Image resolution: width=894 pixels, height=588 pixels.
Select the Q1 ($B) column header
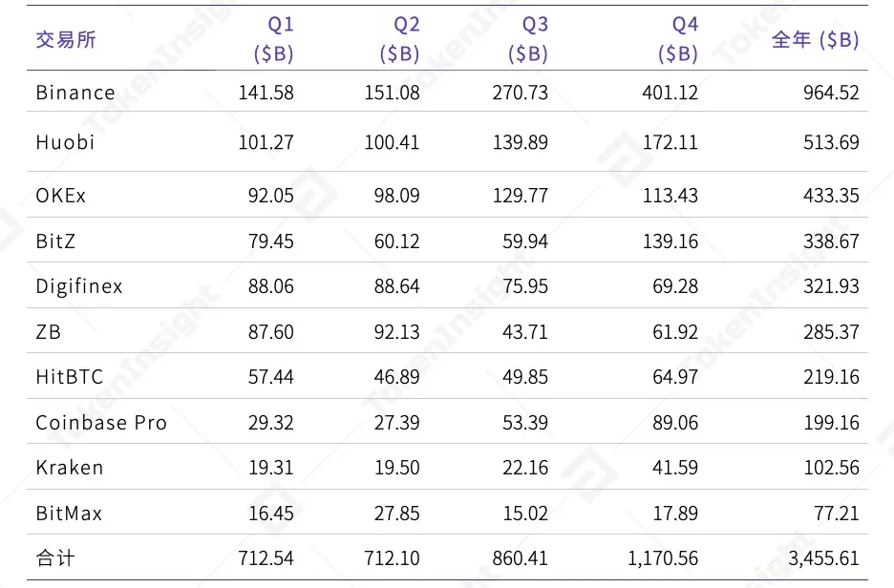pos(274,40)
